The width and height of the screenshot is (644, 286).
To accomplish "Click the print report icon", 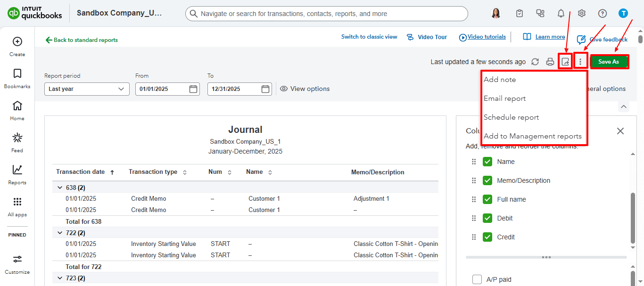I will click(550, 62).
